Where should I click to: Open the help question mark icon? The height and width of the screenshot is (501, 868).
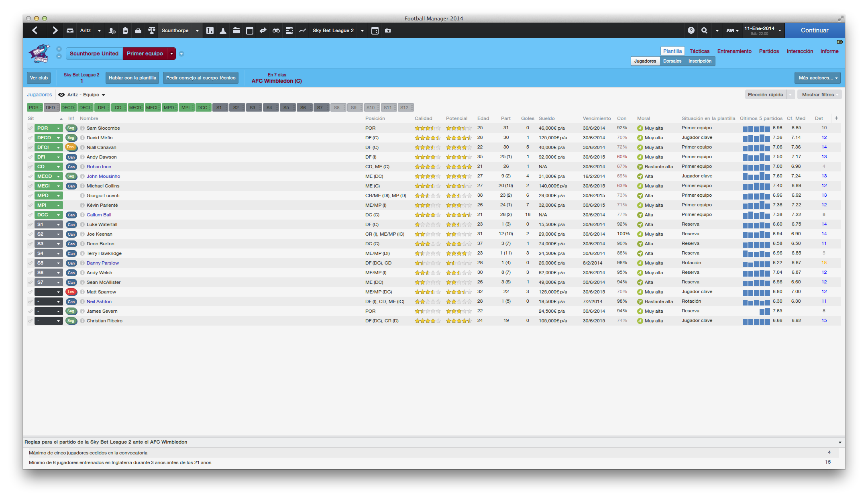[691, 31]
